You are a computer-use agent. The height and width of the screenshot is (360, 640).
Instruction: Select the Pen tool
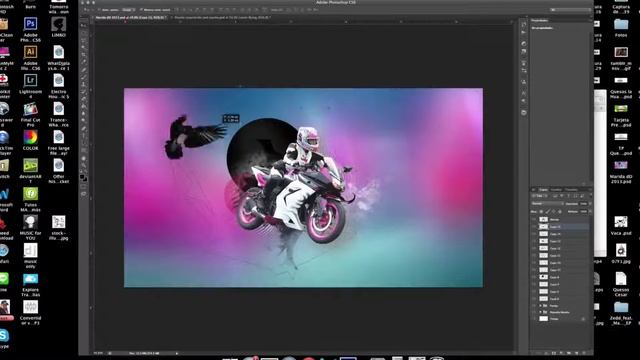84,129
